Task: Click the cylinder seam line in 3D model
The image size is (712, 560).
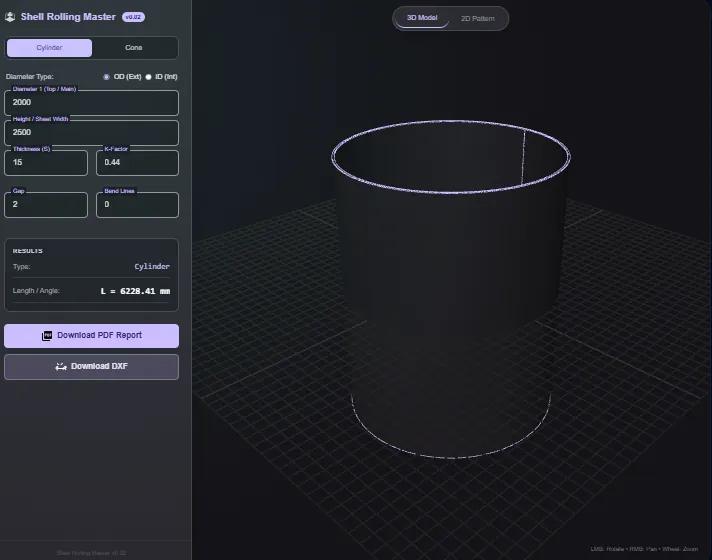Action: click(x=523, y=157)
